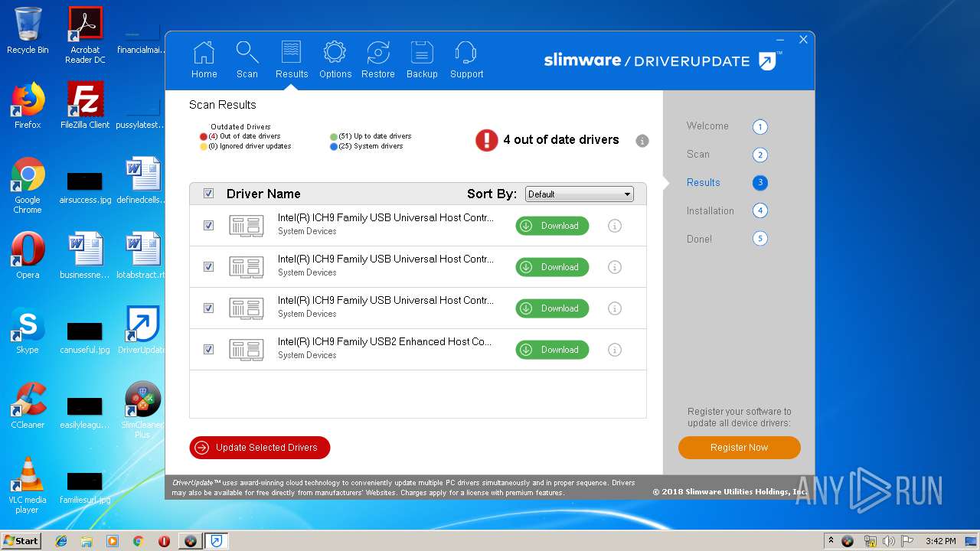Viewport: 980px width, 551px height.
Task: Open definedcells document on desktop
Action: 142,180
